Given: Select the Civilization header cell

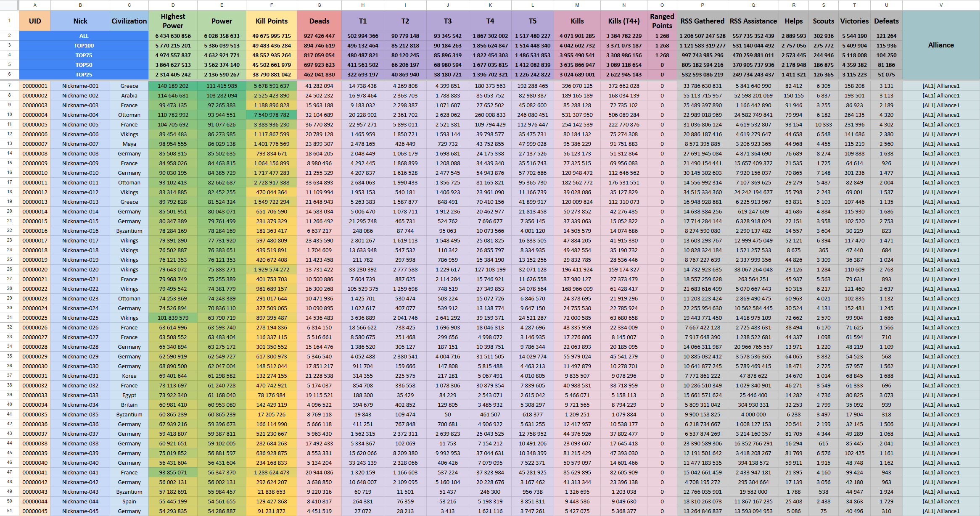Looking at the screenshot, I should 129,21.
